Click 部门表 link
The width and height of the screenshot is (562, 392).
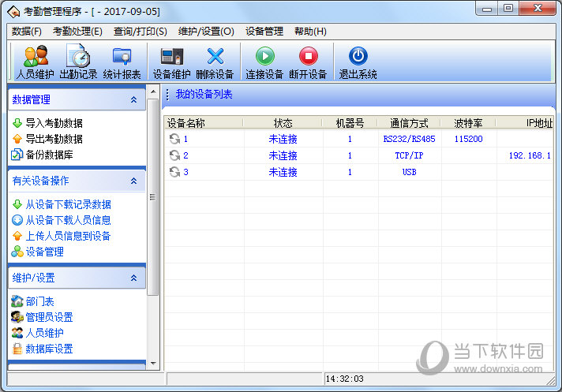point(39,301)
